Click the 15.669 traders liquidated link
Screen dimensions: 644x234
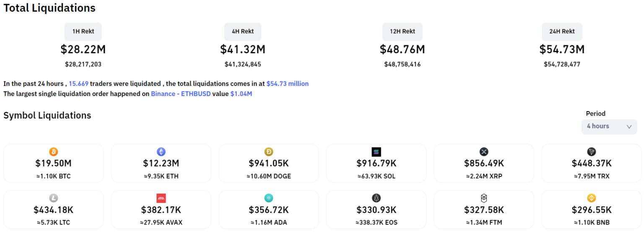pos(78,84)
